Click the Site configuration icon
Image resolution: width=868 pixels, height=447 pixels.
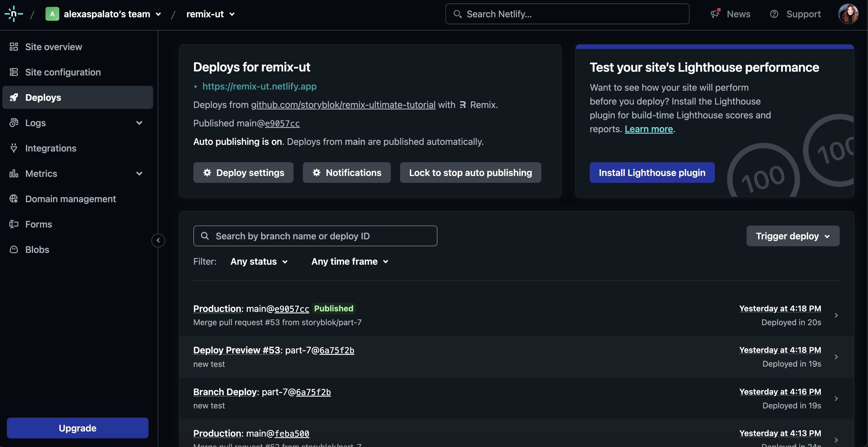point(14,72)
